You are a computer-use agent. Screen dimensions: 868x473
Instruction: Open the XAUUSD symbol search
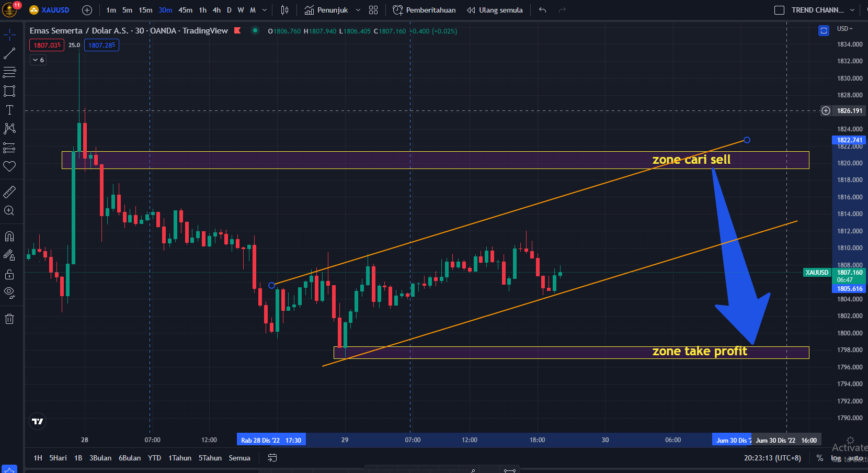point(50,10)
